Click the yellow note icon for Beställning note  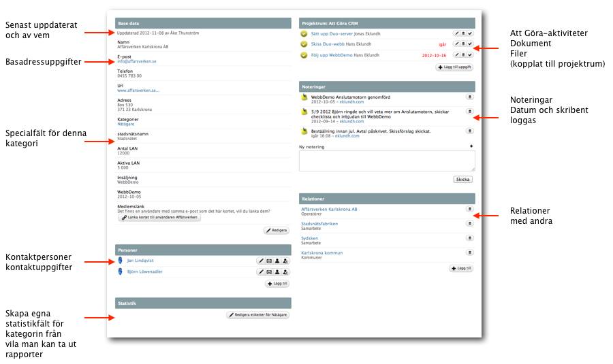pyautogui.click(x=304, y=130)
